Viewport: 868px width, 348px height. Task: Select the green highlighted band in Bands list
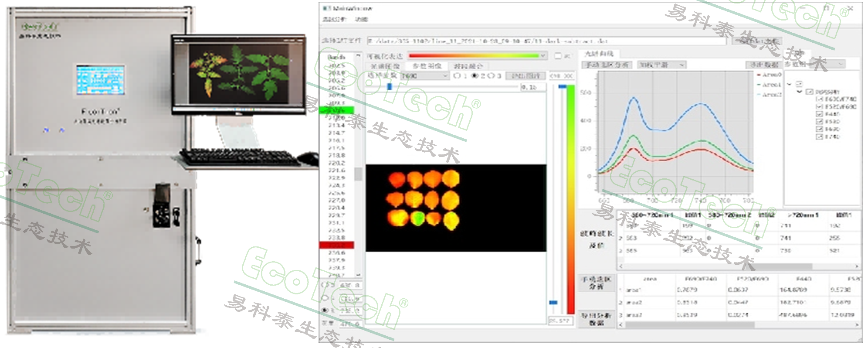[x=336, y=110]
